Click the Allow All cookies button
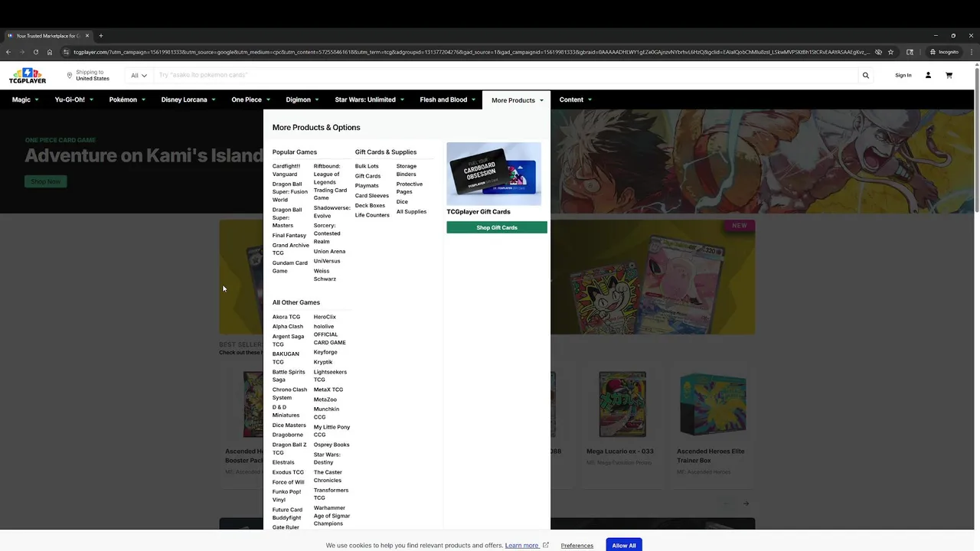 (624, 545)
